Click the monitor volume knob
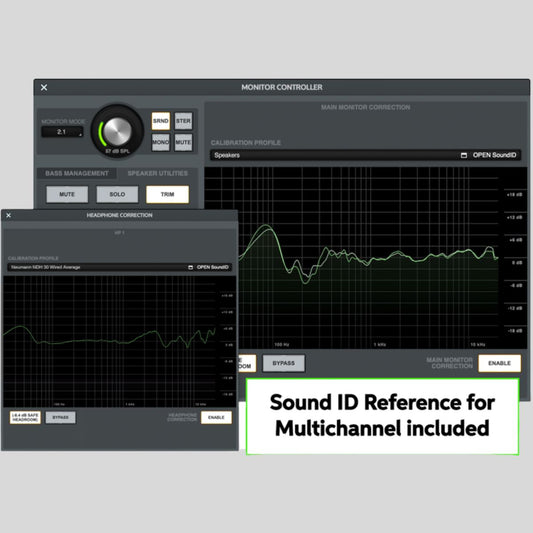Image resolution: width=533 pixels, height=533 pixels. coord(117,131)
